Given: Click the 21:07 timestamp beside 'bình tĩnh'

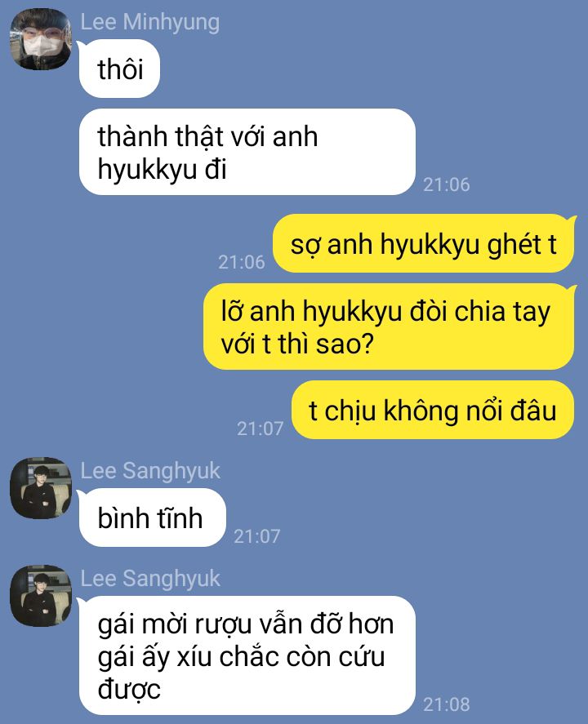Looking at the screenshot, I should point(256,536).
